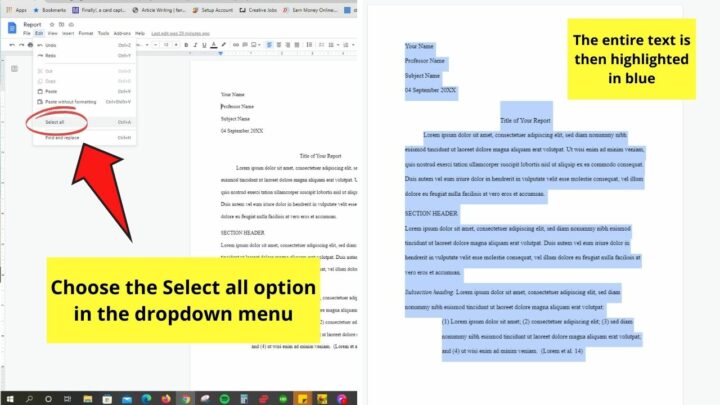Choose Find and replace

84,138
